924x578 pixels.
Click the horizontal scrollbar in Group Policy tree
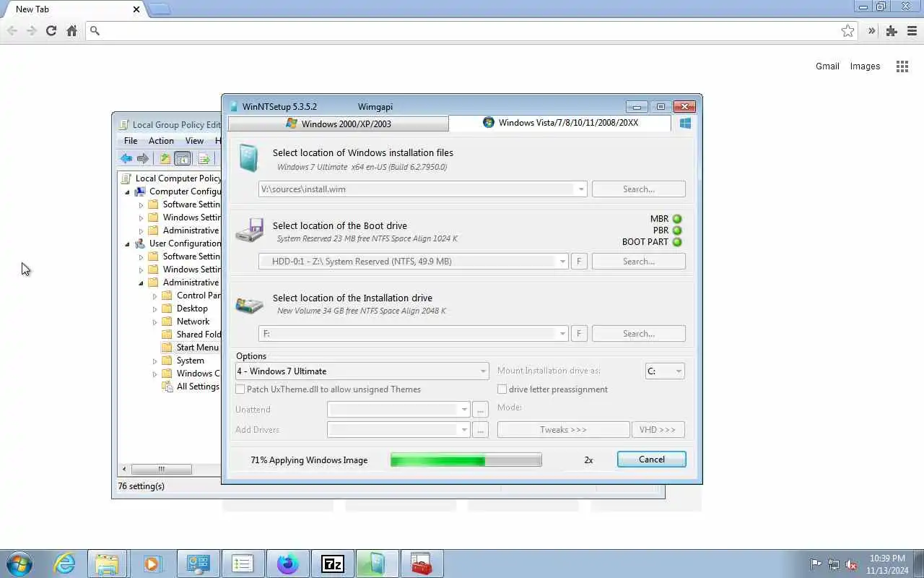pos(162,469)
